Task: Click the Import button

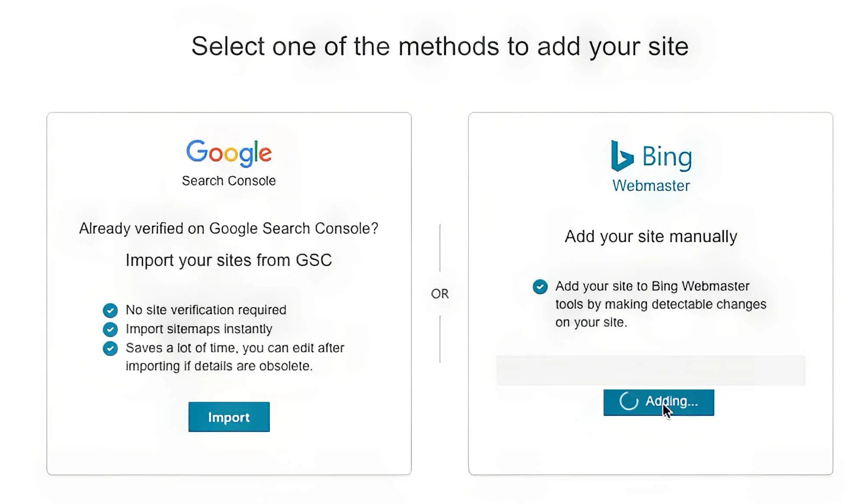Action: [x=229, y=417]
